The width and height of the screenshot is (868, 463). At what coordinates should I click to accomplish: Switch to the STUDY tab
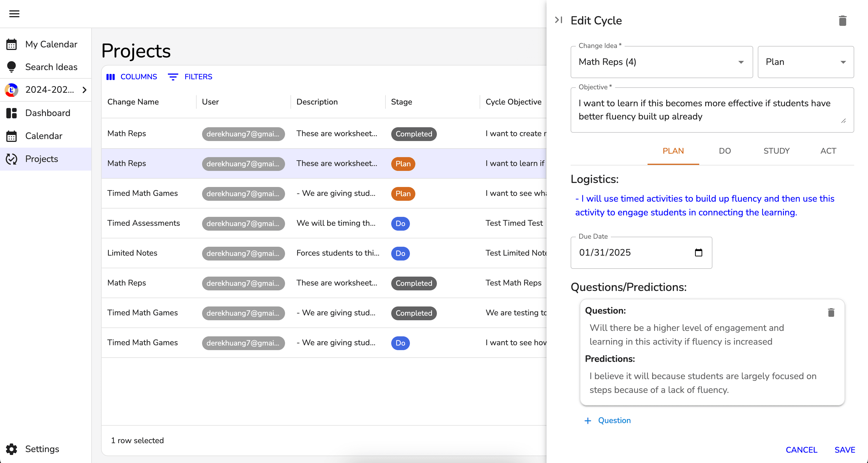tap(776, 151)
